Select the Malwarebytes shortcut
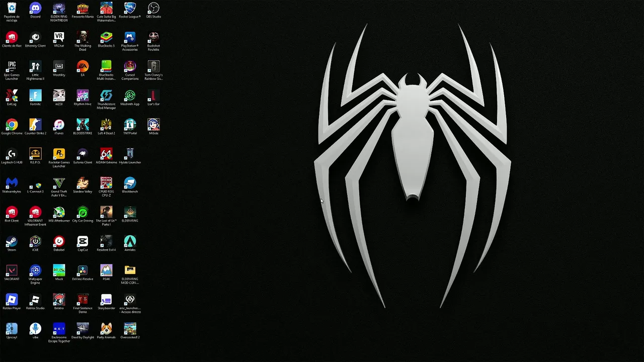 (x=12, y=184)
